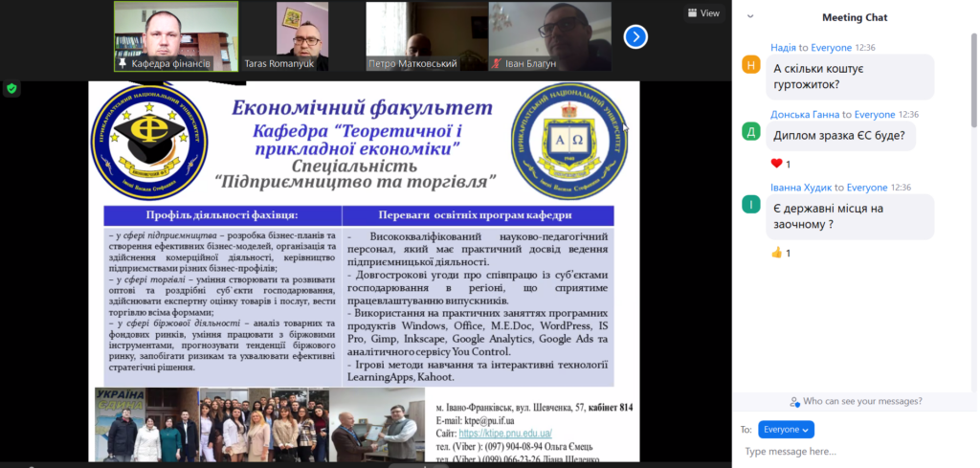The height and width of the screenshot is (468, 980).
Task: Click Іванна Худик's teal avatar icon
Action: point(751,205)
